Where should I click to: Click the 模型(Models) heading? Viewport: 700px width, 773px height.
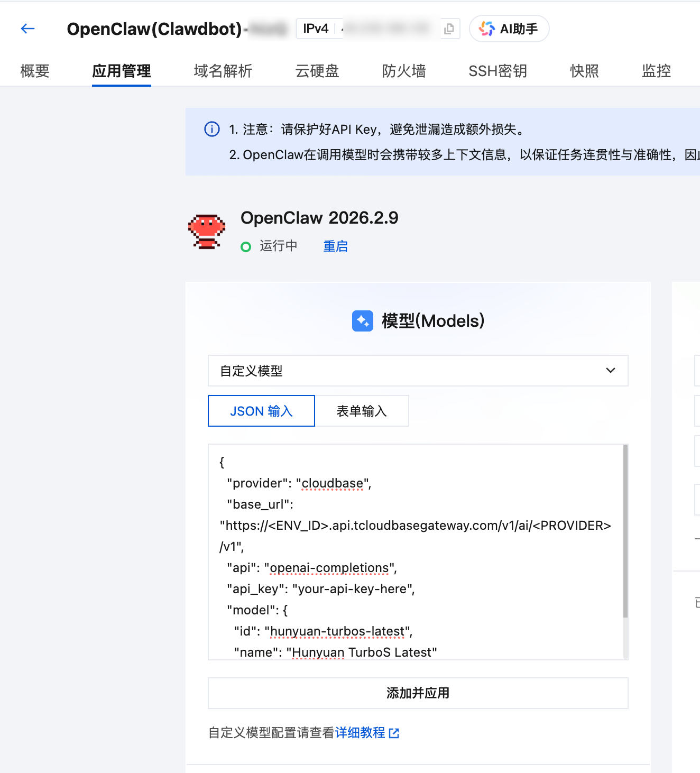433,321
